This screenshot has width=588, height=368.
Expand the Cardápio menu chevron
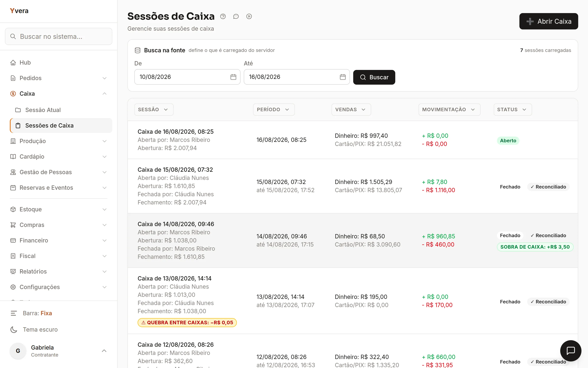click(x=105, y=157)
